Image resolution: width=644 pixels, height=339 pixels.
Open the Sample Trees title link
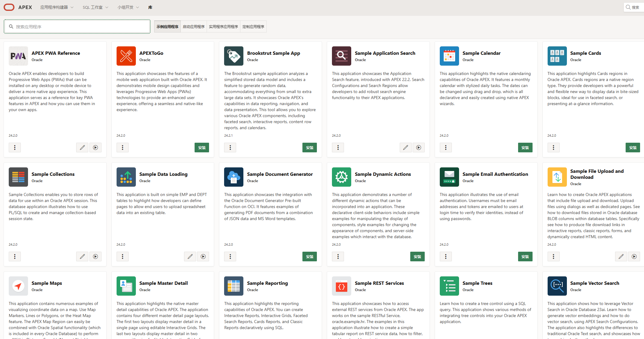click(477, 283)
